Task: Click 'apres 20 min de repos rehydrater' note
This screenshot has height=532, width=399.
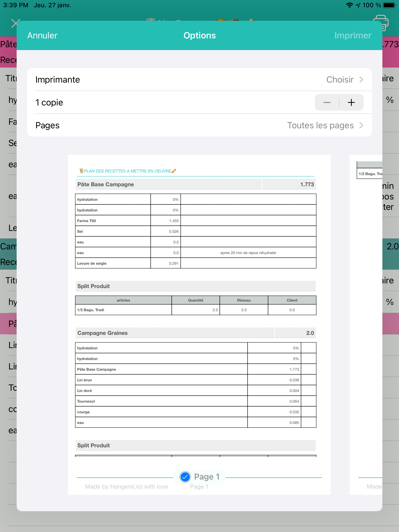Action: click(248, 253)
